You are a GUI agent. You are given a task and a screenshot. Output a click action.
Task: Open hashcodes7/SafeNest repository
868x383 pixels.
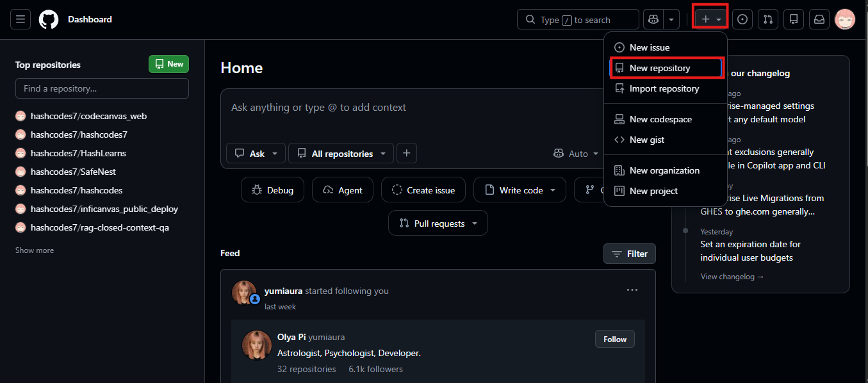[x=73, y=172]
